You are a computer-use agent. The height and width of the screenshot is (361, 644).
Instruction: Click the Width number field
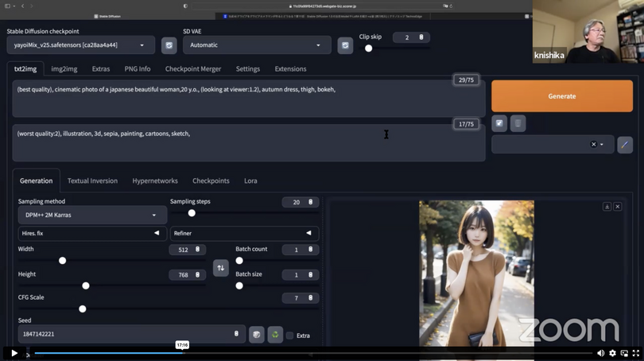pos(188,250)
